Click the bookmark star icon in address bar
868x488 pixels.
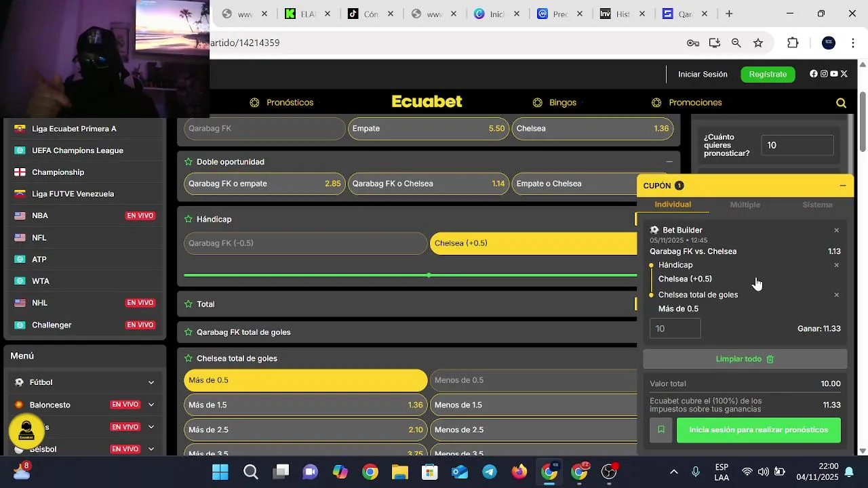coord(758,43)
